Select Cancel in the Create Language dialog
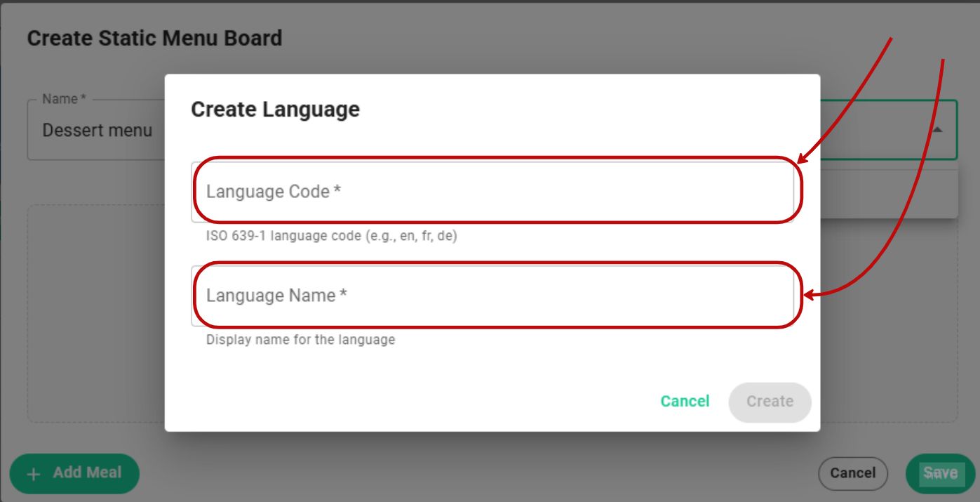Image resolution: width=980 pixels, height=502 pixels. [685, 401]
